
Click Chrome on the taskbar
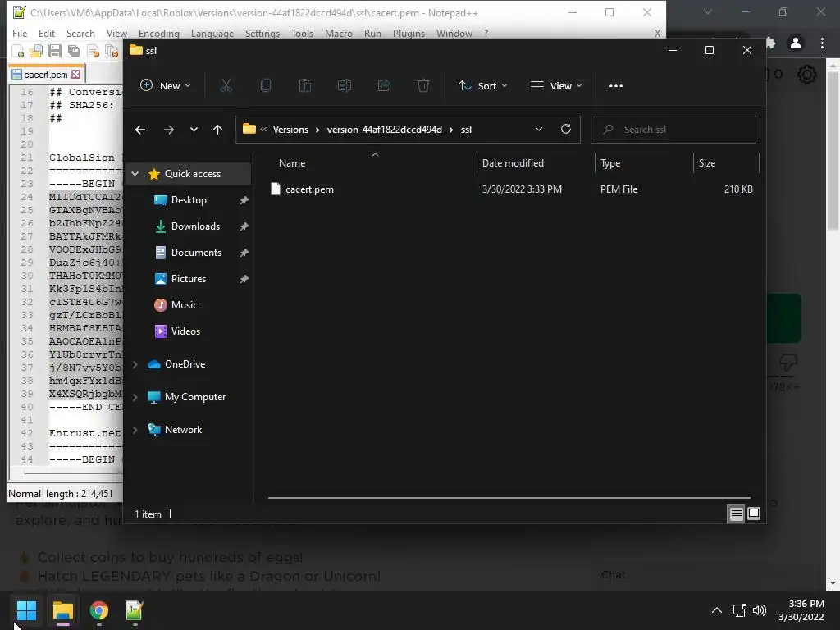[x=98, y=610]
